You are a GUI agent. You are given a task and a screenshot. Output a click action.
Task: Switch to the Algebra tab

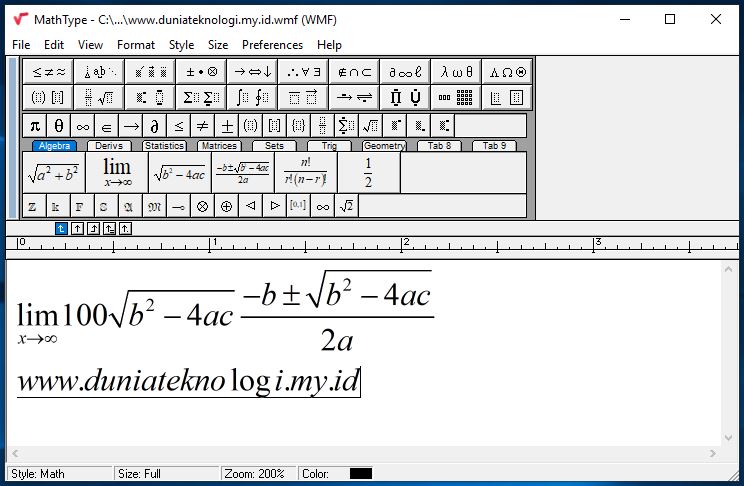click(x=54, y=146)
